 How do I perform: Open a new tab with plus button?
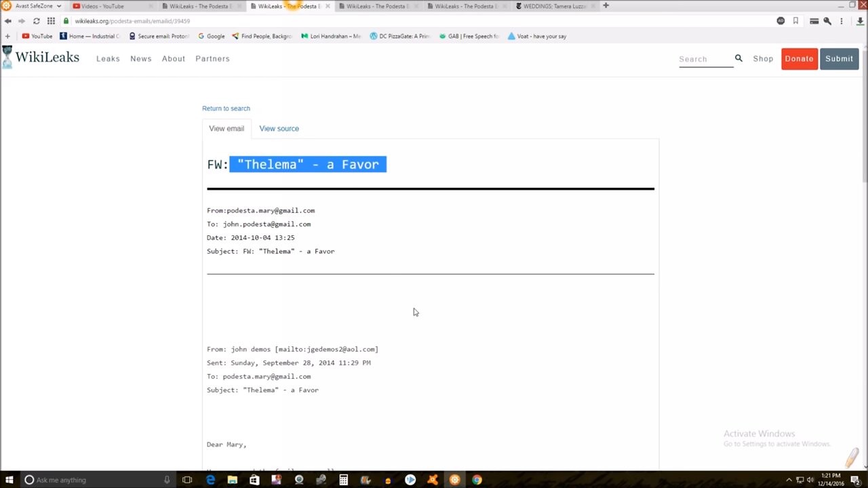pos(606,5)
